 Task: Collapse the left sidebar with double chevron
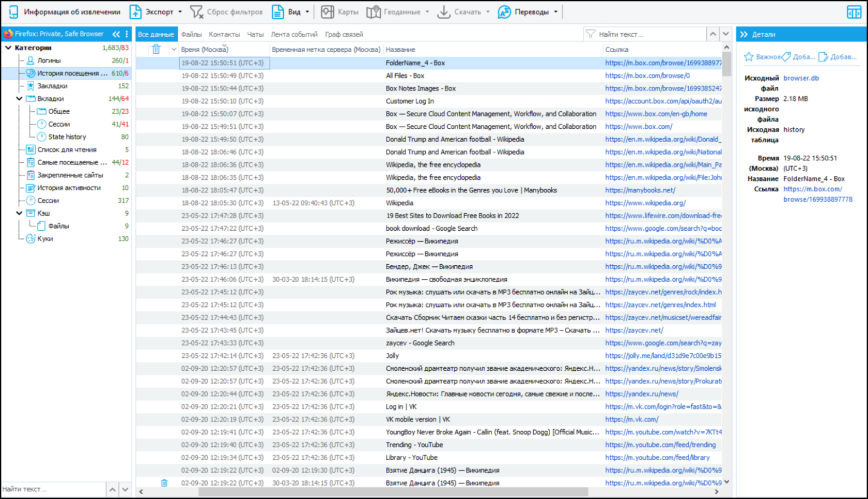pos(116,34)
